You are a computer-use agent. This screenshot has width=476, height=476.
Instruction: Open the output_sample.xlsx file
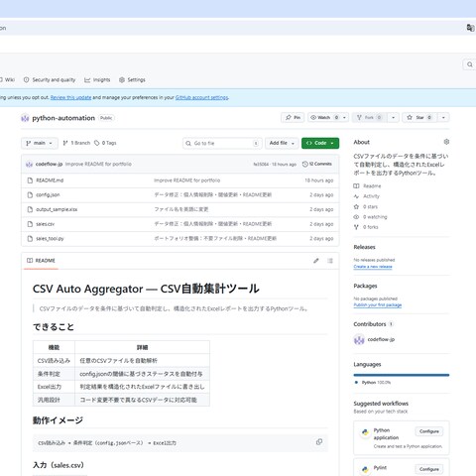click(57, 209)
